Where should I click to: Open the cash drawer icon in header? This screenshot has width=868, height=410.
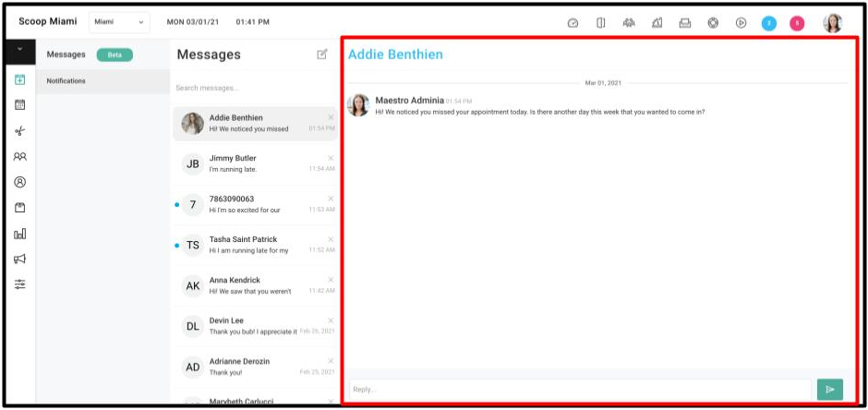tap(685, 23)
